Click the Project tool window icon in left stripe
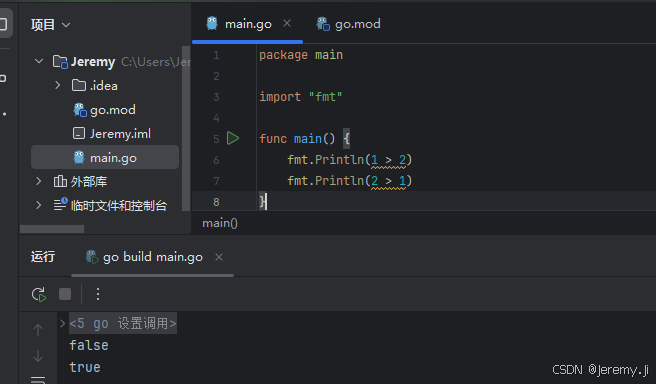Screen dimensions: 656x384 coord(3,23)
